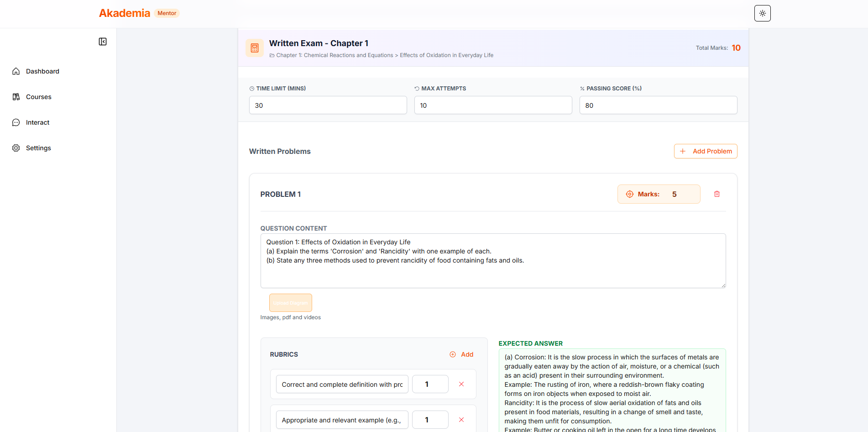The image size is (868, 432).
Task: Remove the 'Correct and complete definition' rubric
Action: point(461,384)
